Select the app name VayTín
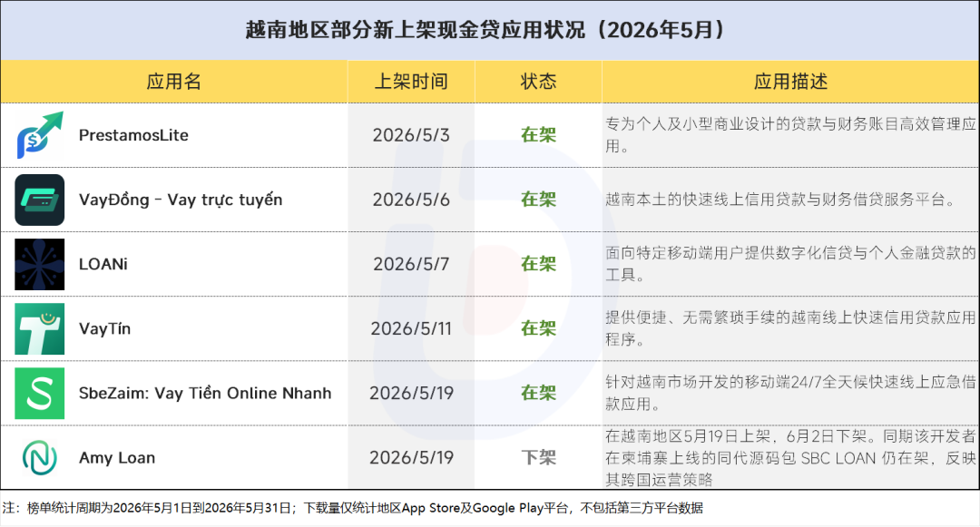980x527 pixels. [x=104, y=328]
